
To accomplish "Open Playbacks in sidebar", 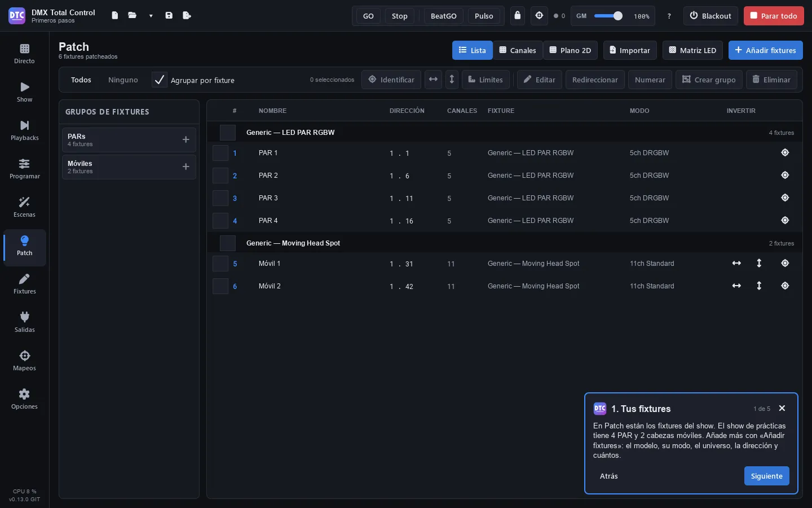I will (24, 131).
